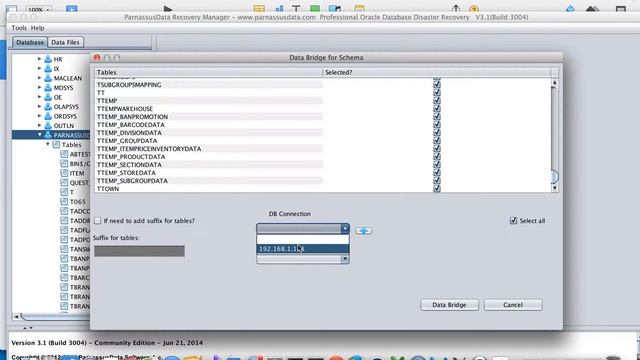This screenshot has height=360, width=640.
Task: Click the add DB connection icon button
Action: 363,231
